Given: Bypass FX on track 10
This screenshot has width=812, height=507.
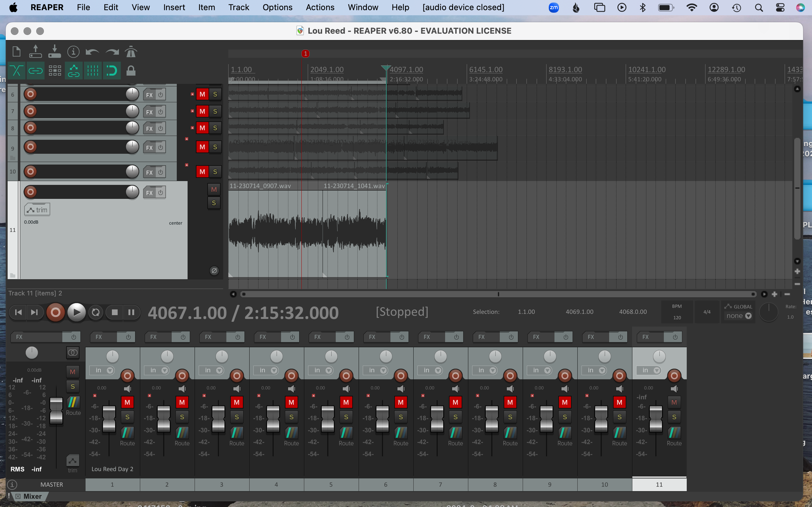Looking at the screenshot, I should click(x=161, y=172).
